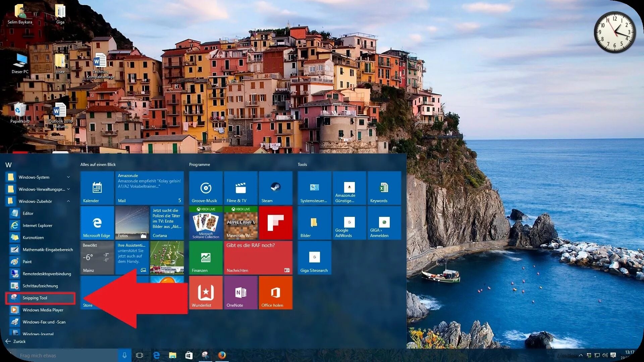The width and height of the screenshot is (644, 362).
Task: Click the Minecraft tile
Action: click(x=240, y=223)
